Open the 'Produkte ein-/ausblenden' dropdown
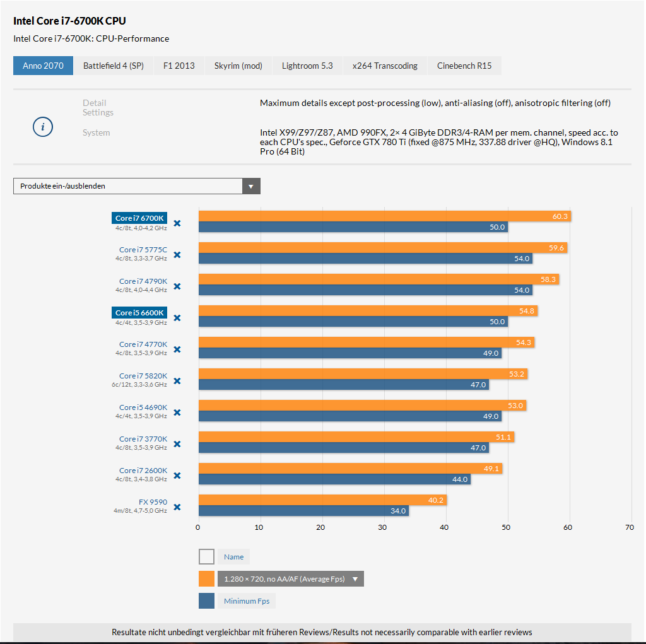This screenshot has width=646, height=644. [x=137, y=186]
